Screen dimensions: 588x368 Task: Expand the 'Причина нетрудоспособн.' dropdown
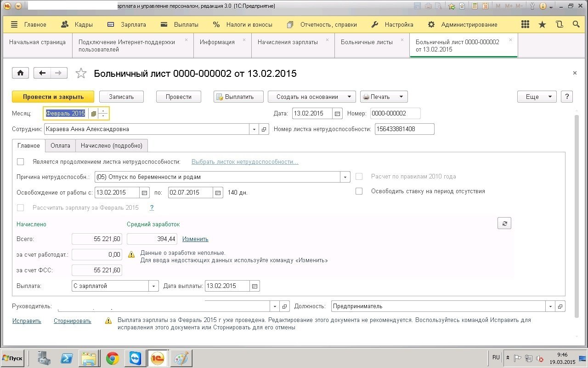(x=345, y=177)
